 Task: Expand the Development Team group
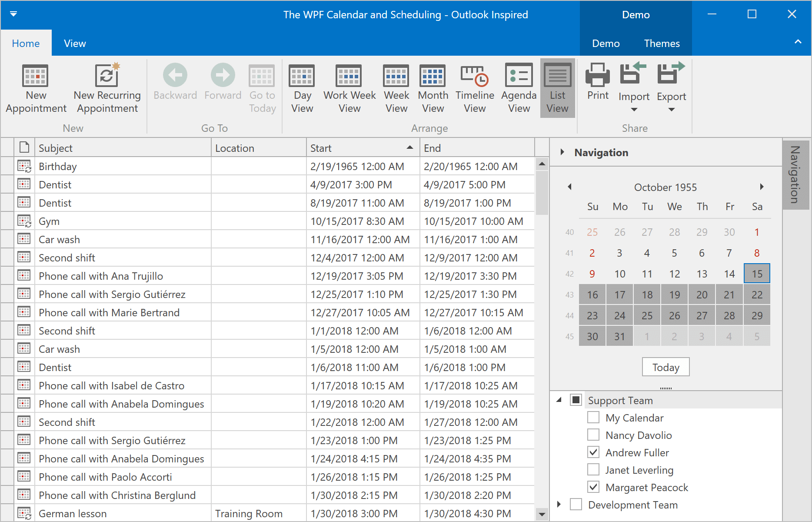tap(559, 504)
